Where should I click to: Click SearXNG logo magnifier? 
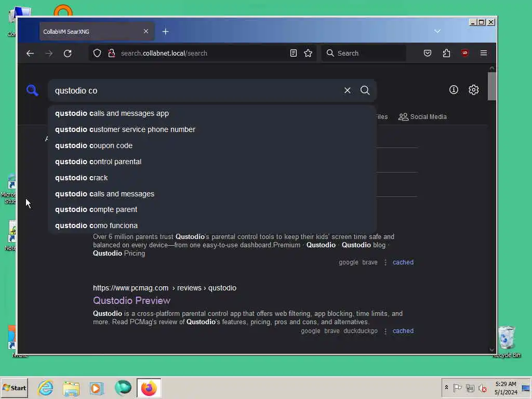click(32, 90)
